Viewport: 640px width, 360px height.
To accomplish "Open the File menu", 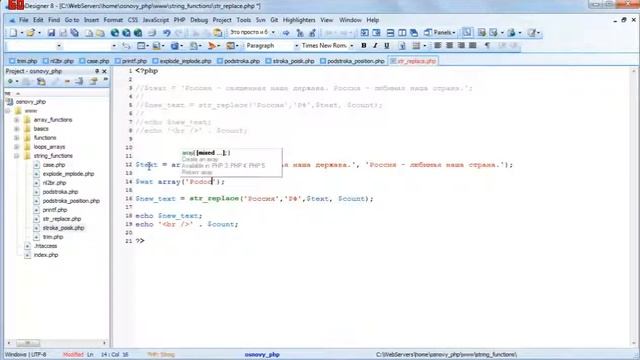I will [24, 20].
